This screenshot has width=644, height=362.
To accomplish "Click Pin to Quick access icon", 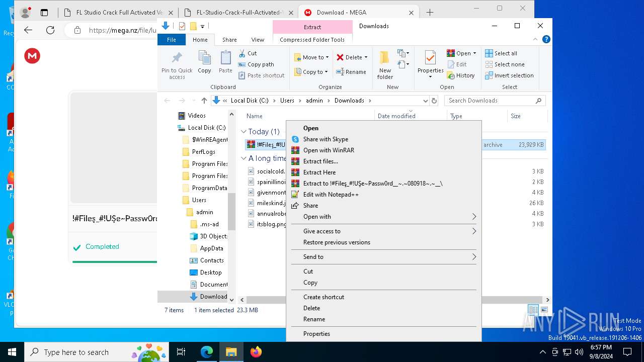I will tap(177, 58).
